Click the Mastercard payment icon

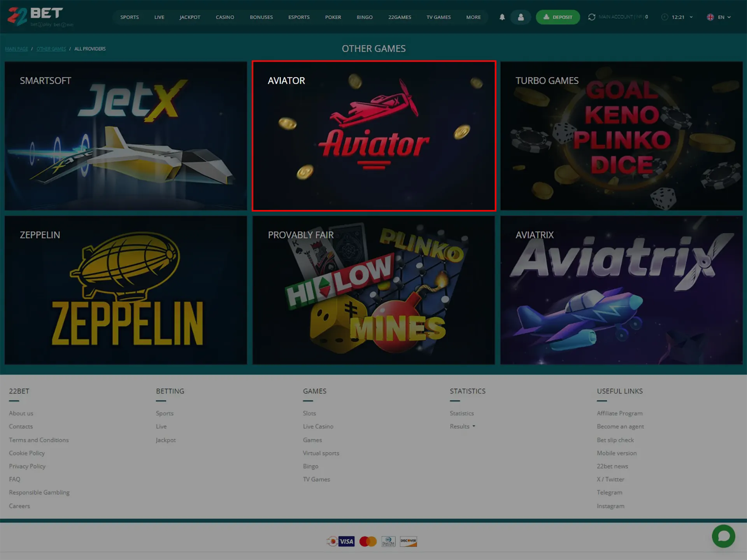click(368, 541)
